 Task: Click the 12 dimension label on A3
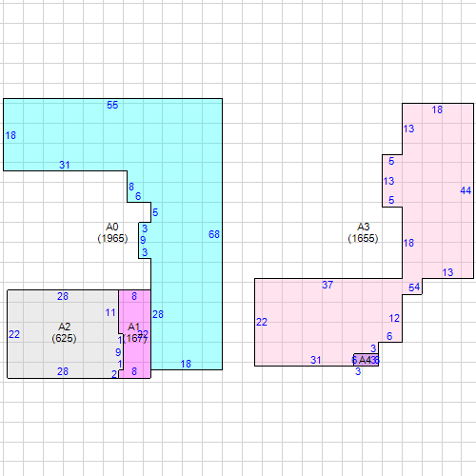tap(394, 318)
